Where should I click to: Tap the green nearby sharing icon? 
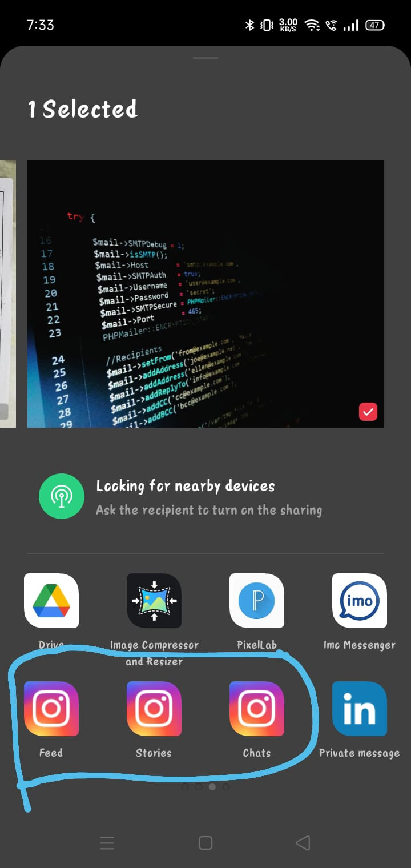[62, 496]
